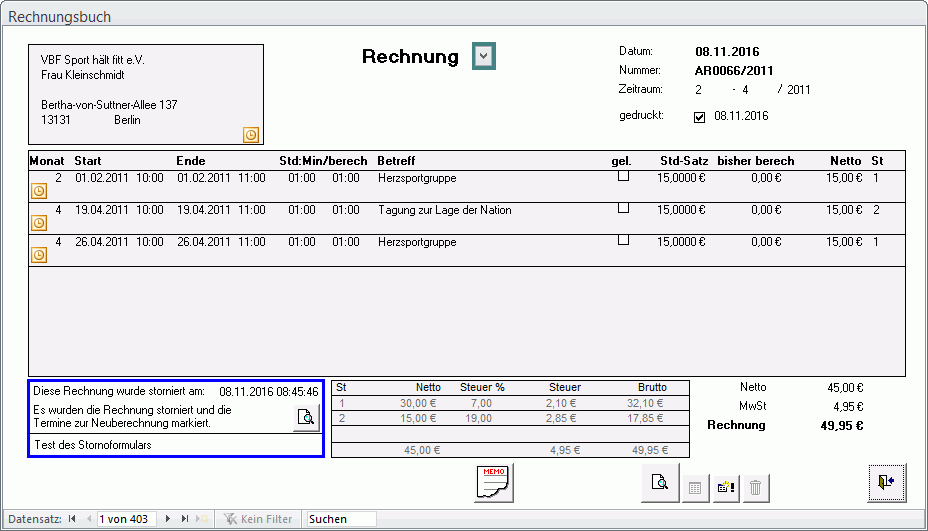Open storno document preview icon in blue box
Viewport: 928px width, 531px height.
[307, 418]
